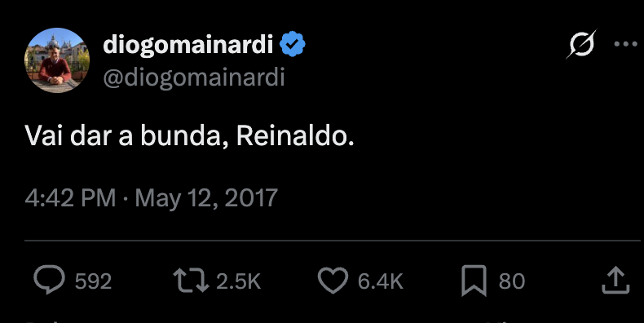Click the 592 replies count
Image resolution: width=644 pixels, height=323 pixels.
point(93,281)
